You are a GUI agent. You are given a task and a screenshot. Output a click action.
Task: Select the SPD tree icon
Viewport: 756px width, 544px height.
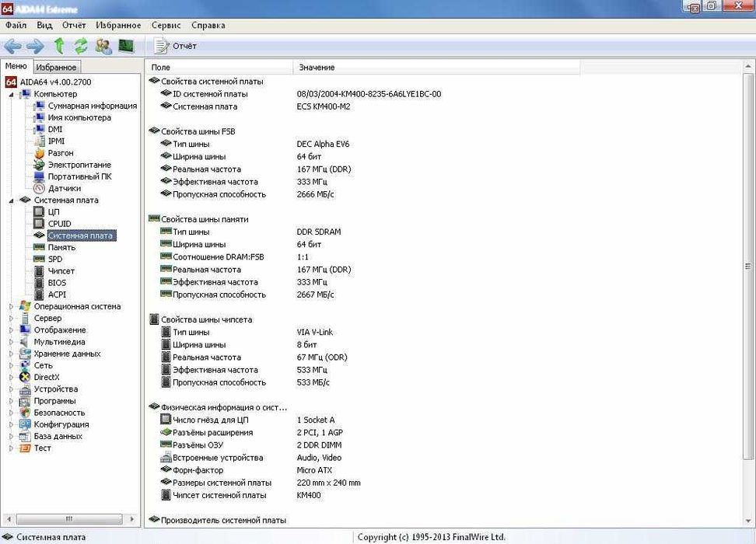(39, 260)
